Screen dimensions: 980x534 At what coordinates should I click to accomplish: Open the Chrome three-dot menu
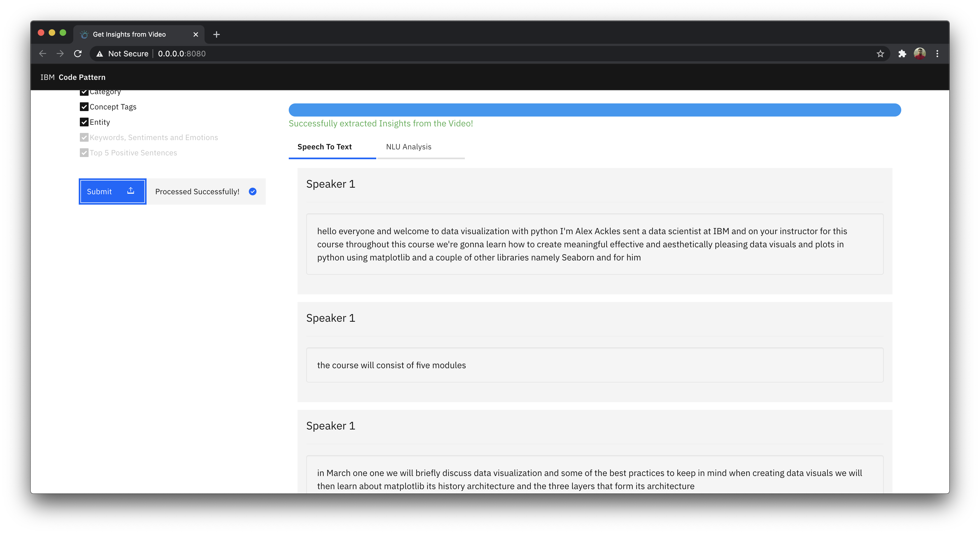937,54
